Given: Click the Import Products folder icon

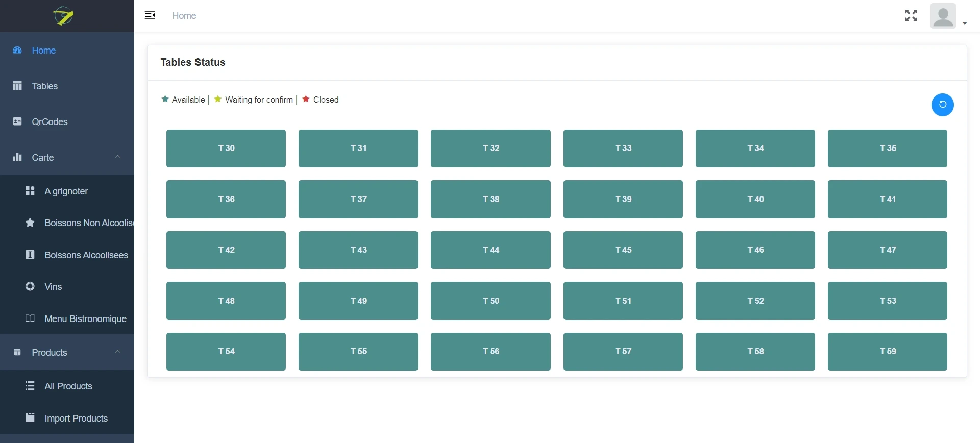Looking at the screenshot, I should [30, 418].
